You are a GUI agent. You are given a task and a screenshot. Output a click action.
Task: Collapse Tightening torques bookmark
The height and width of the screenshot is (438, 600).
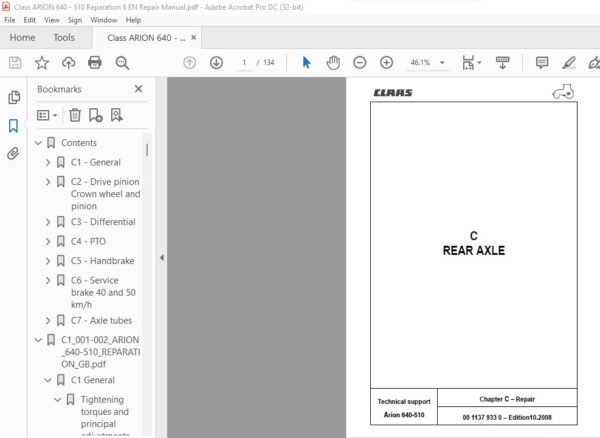(57, 400)
